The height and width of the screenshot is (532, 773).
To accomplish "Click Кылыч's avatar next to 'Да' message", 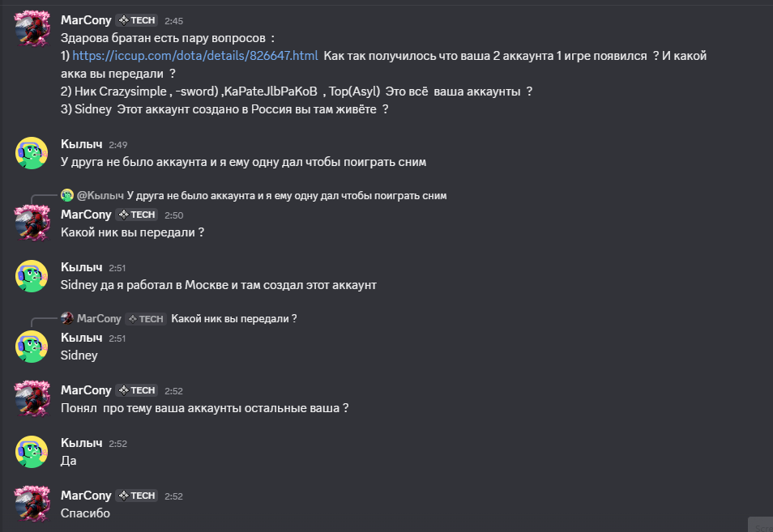I will [x=32, y=452].
